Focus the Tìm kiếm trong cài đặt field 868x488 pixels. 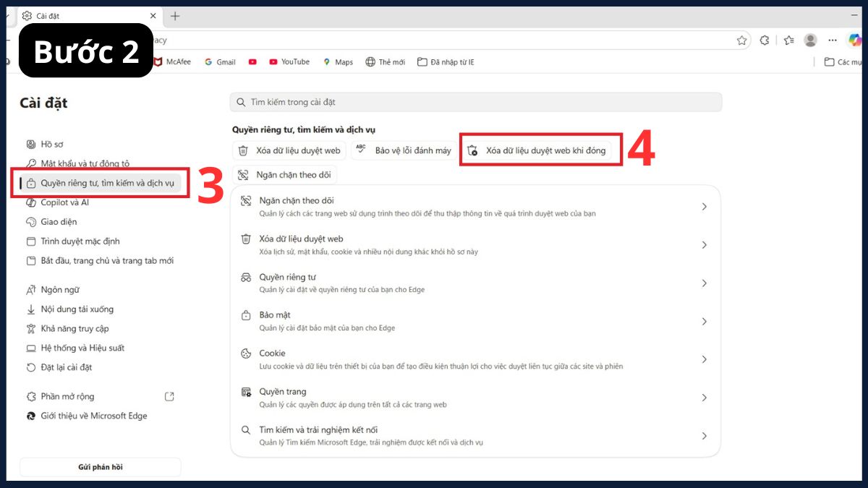(475, 102)
